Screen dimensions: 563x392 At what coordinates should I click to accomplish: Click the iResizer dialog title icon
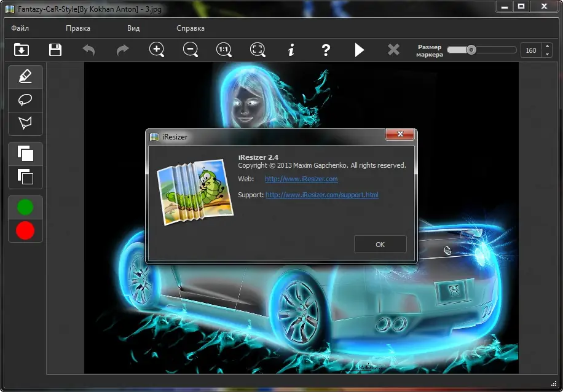point(154,137)
